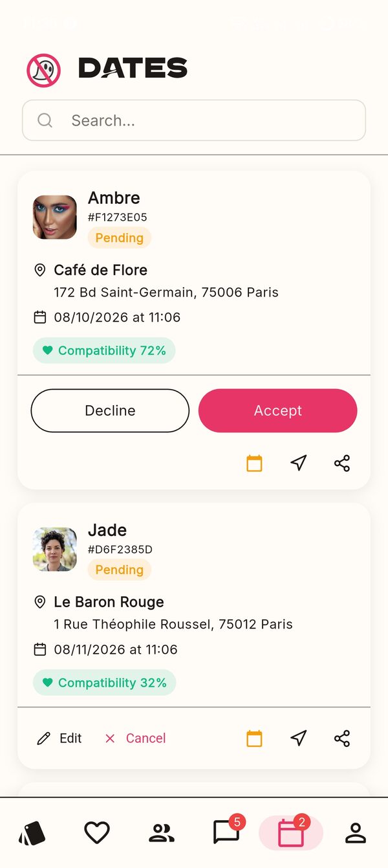Image resolution: width=388 pixels, height=868 pixels.
Task: Select the dates calendar tab
Action: coord(291,832)
